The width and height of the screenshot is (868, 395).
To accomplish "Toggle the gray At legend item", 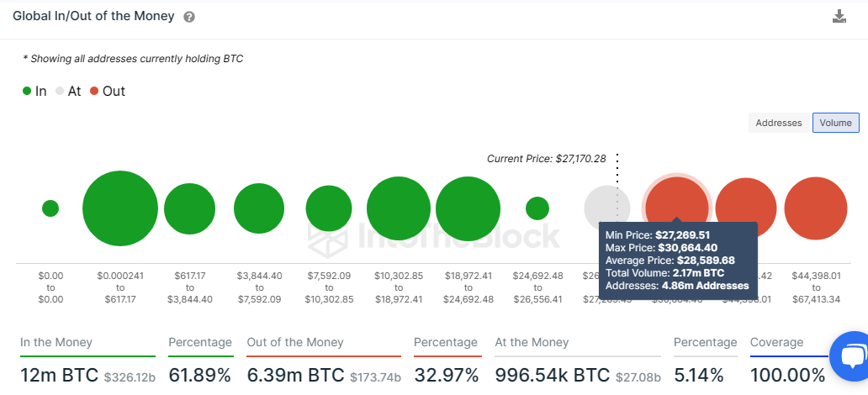I will point(68,92).
